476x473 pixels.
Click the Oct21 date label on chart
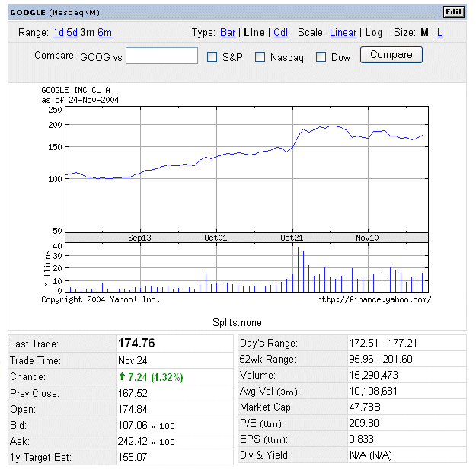(292, 238)
